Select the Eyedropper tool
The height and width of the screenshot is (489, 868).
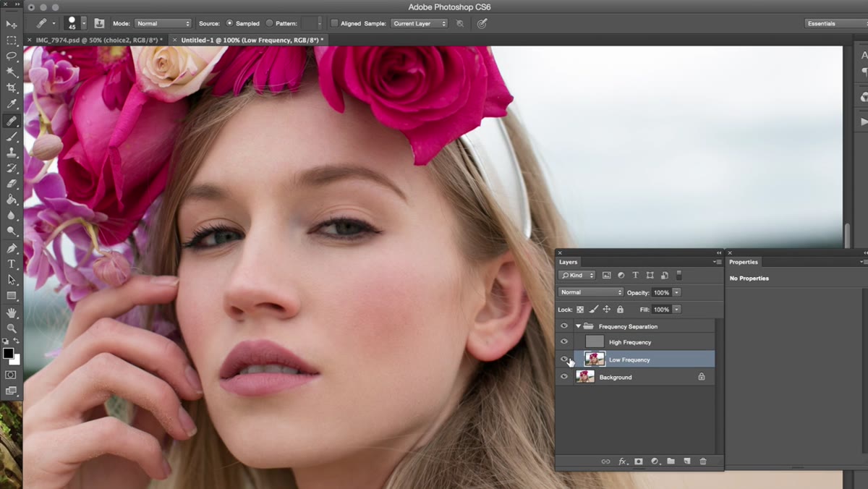point(12,104)
